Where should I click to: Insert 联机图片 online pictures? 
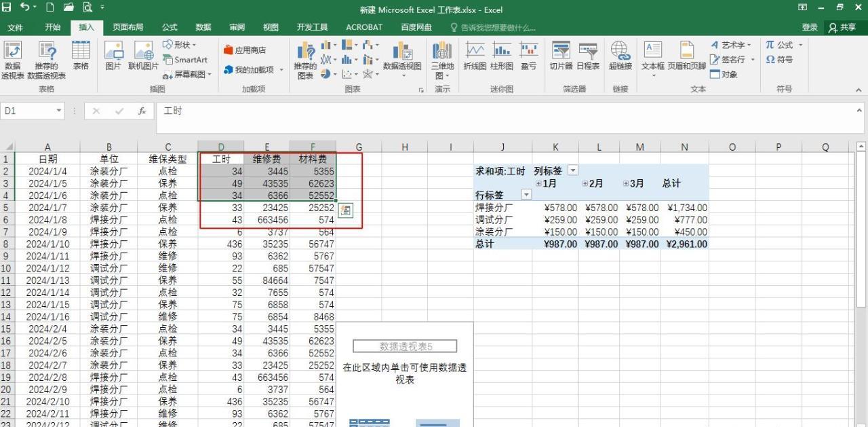click(x=143, y=56)
